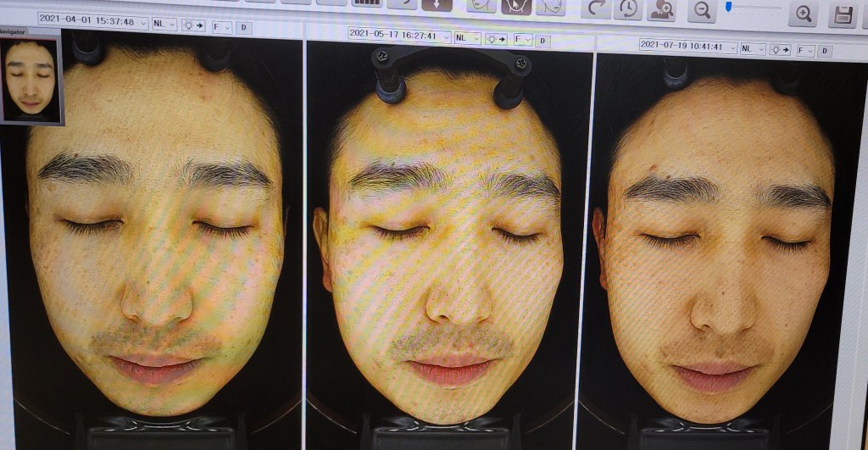
Task: Click the Navigator face thumbnail
Action: pyautogui.click(x=31, y=79)
